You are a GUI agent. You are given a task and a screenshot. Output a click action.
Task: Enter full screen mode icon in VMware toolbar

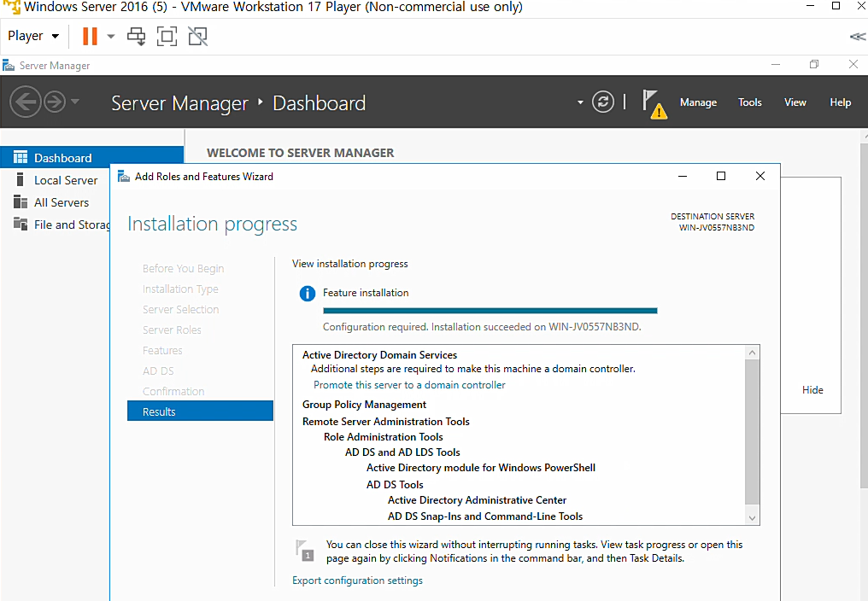pos(167,37)
